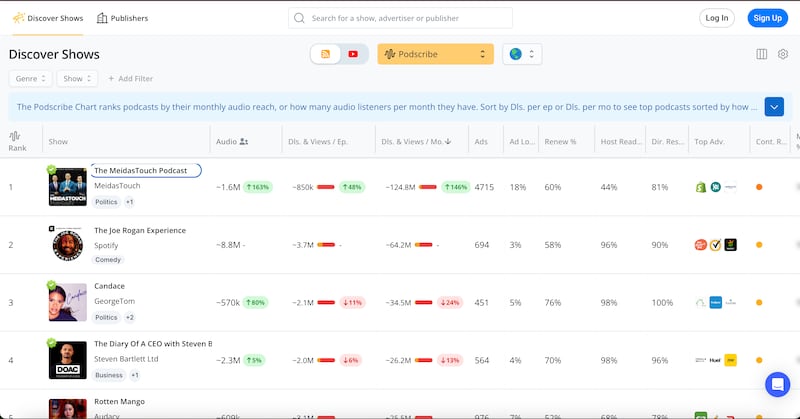Switch to YouTube video source
The image size is (800, 419).
point(353,54)
